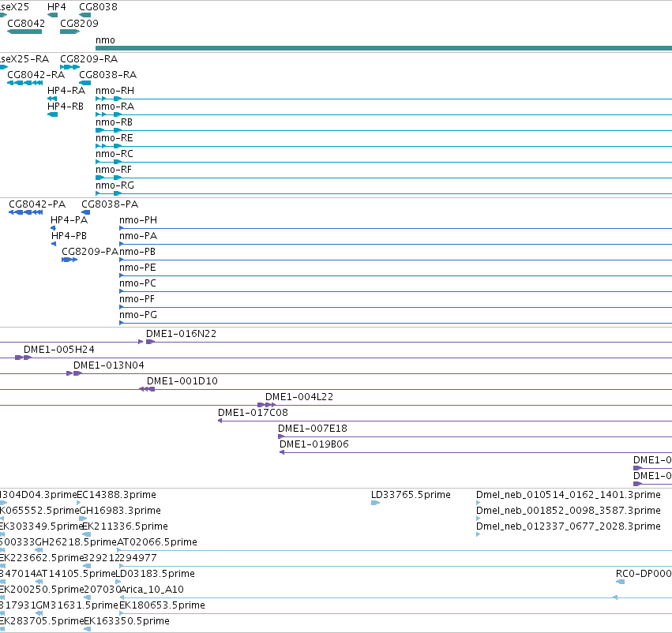Click the GH16983.3prime EST label

click(120, 511)
